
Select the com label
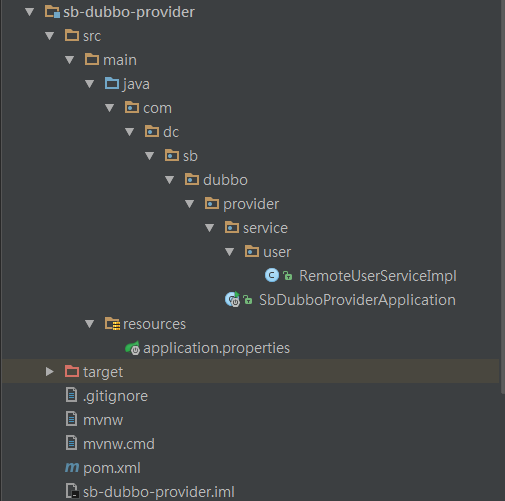tap(157, 108)
